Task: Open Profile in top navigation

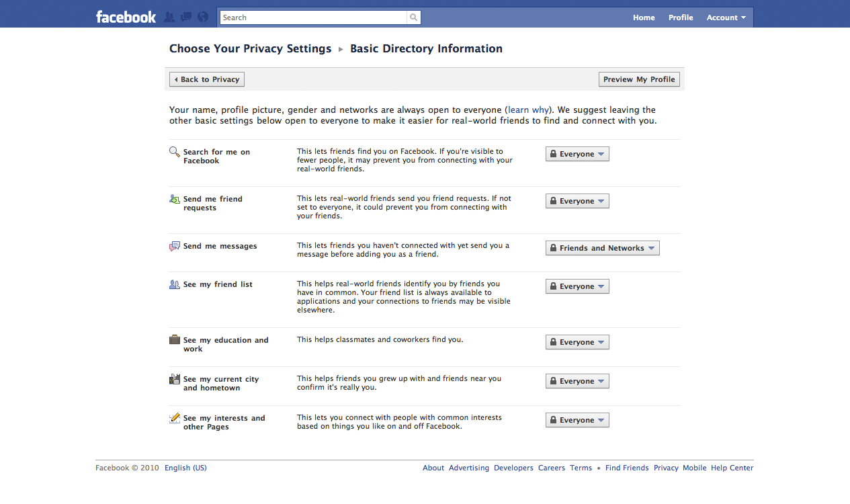Action: [681, 17]
